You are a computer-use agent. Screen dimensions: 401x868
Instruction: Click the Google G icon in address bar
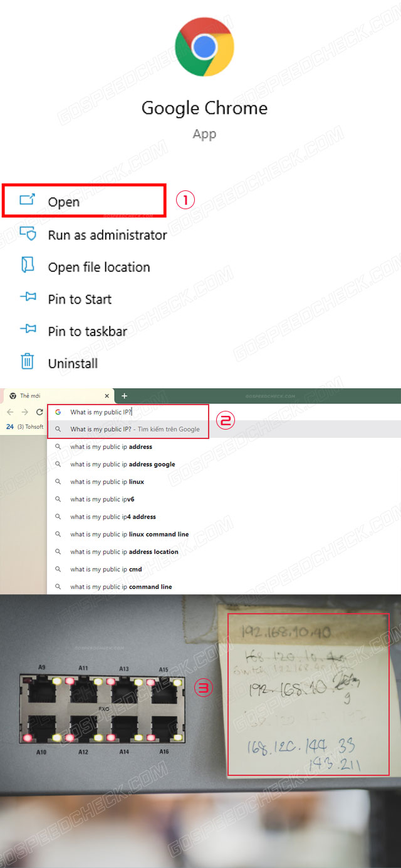(x=58, y=412)
